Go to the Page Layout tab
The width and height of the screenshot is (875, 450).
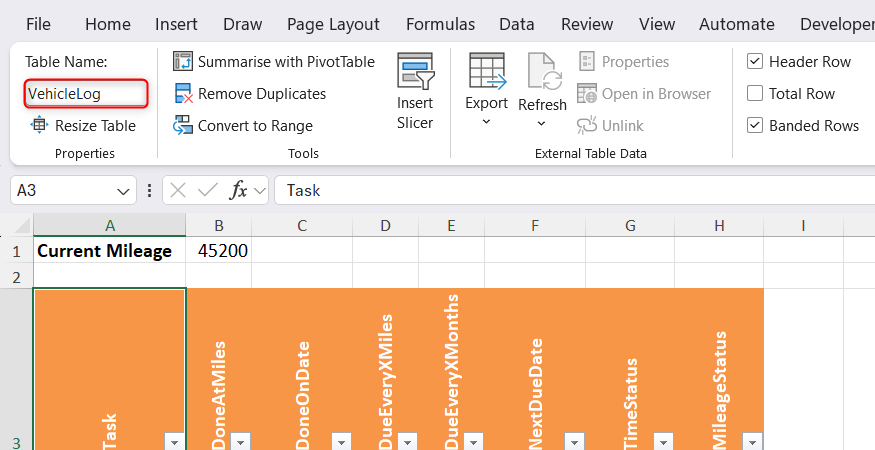click(333, 25)
